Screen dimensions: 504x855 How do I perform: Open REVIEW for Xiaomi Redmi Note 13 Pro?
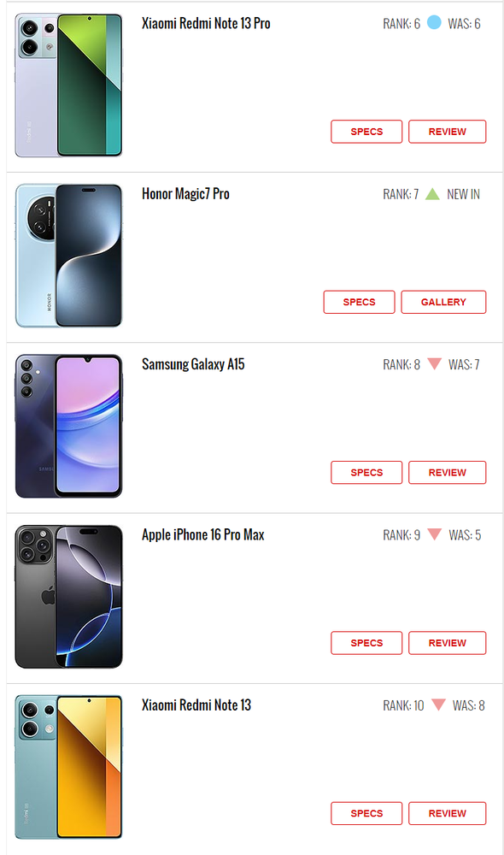(x=448, y=132)
